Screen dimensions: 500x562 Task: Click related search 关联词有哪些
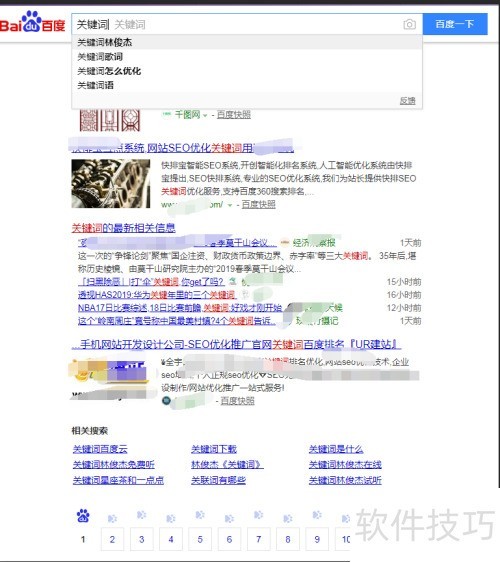click(218, 480)
